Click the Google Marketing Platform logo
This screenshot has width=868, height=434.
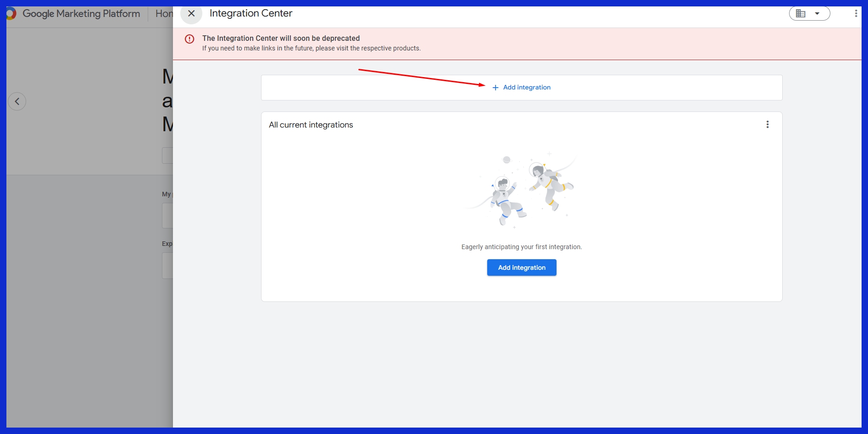(x=11, y=13)
